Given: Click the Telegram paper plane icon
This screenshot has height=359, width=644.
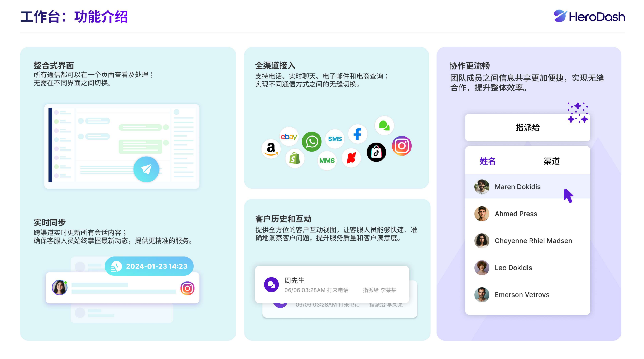Looking at the screenshot, I should point(146,169).
